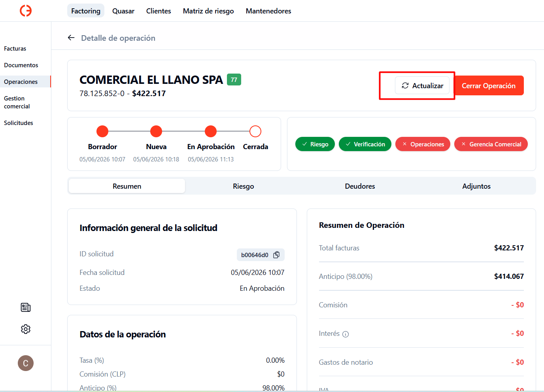Open the Quasar menu
This screenshot has height=392, width=544.
click(x=123, y=11)
